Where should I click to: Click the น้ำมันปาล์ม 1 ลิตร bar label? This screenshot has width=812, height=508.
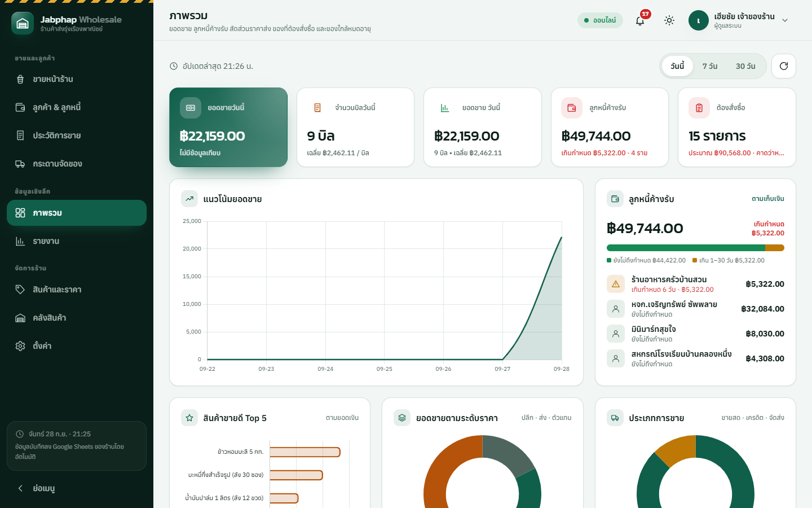point(224,498)
